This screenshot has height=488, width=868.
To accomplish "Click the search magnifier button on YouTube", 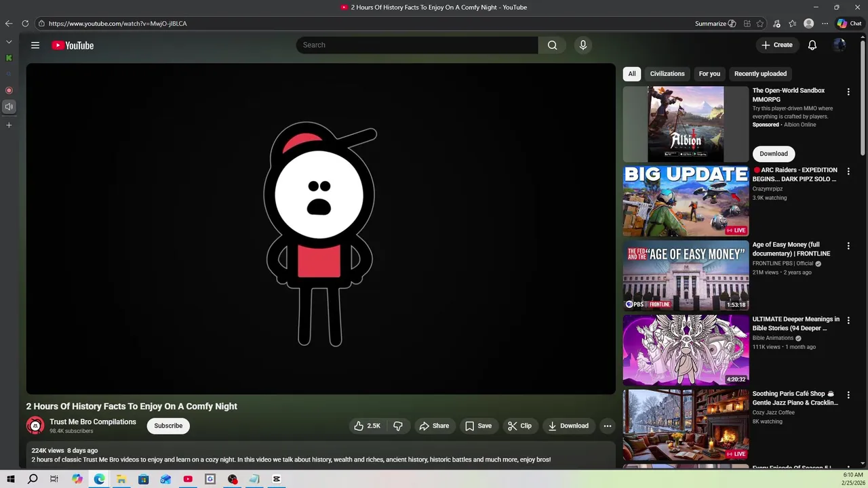I will (552, 45).
